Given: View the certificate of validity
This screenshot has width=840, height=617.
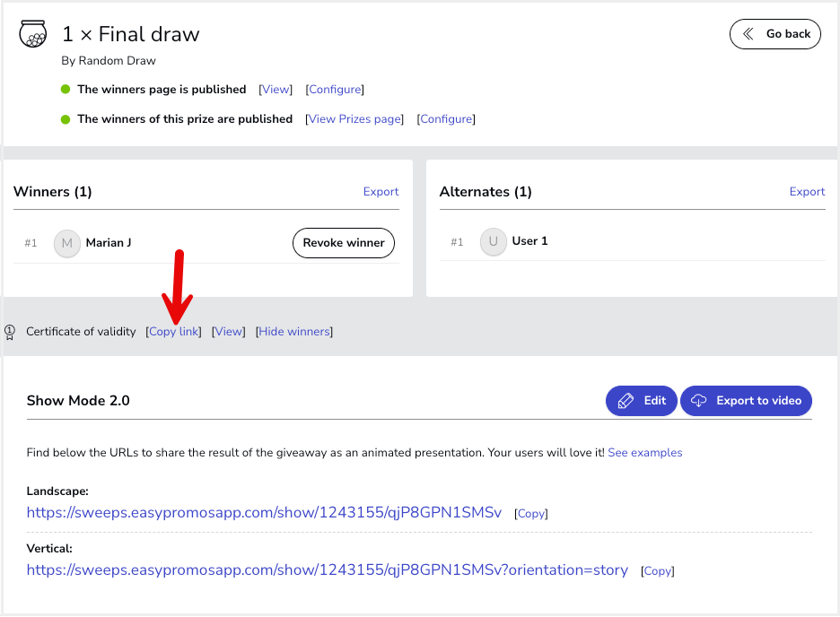Looking at the screenshot, I should click(229, 332).
